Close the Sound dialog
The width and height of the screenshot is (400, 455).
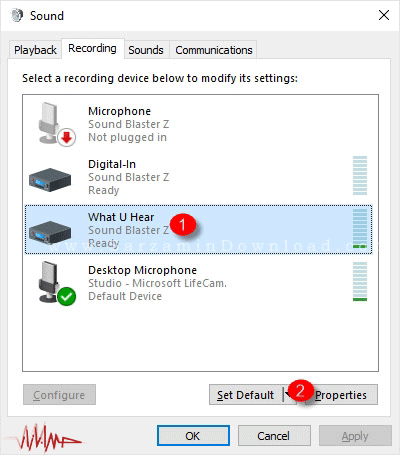coord(384,15)
